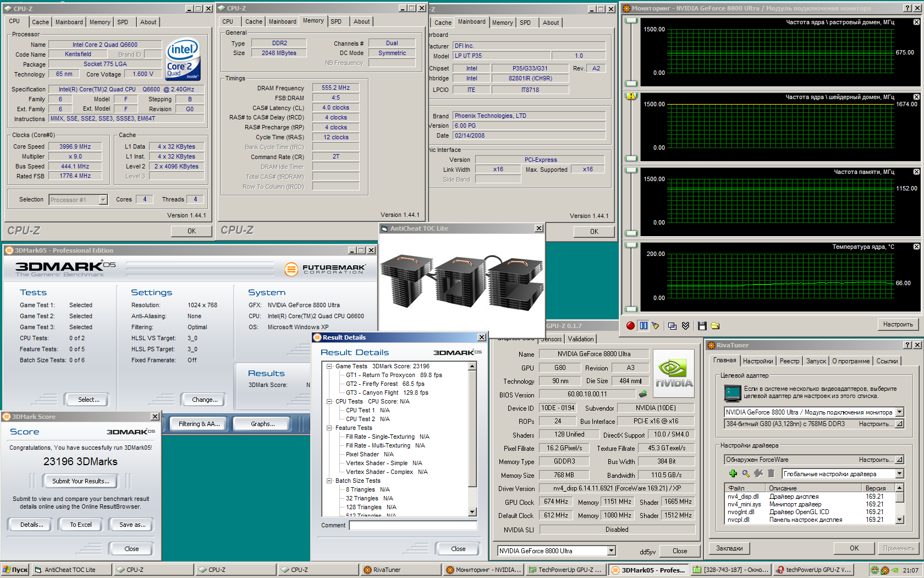Click the yellow warning icon on shader graph

click(x=631, y=96)
